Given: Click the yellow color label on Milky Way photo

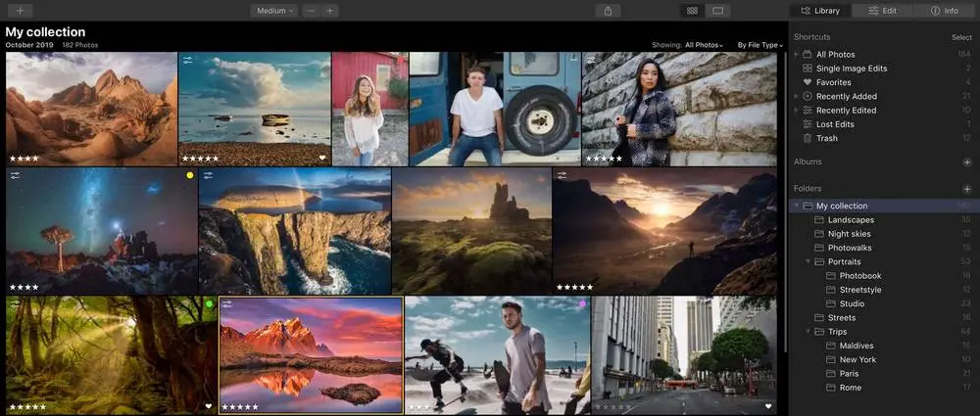Looking at the screenshot, I should (x=189, y=176).
